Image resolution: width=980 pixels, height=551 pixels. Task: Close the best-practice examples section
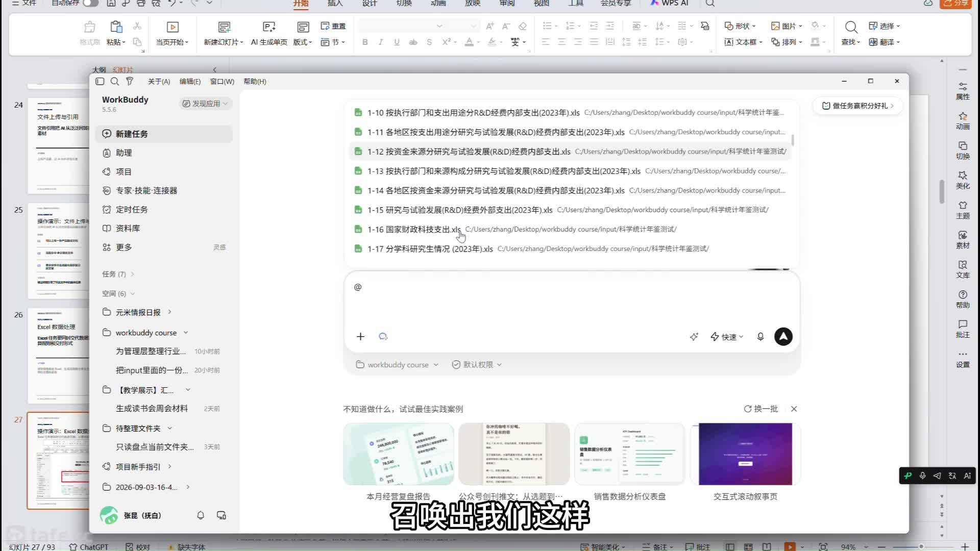point(794,409)
